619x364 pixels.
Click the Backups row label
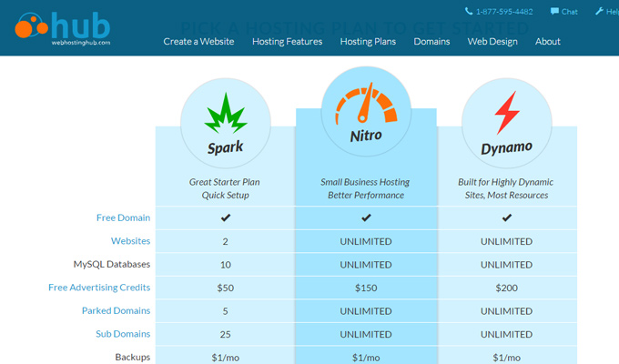pyautogui.click(x=133, y=357)
